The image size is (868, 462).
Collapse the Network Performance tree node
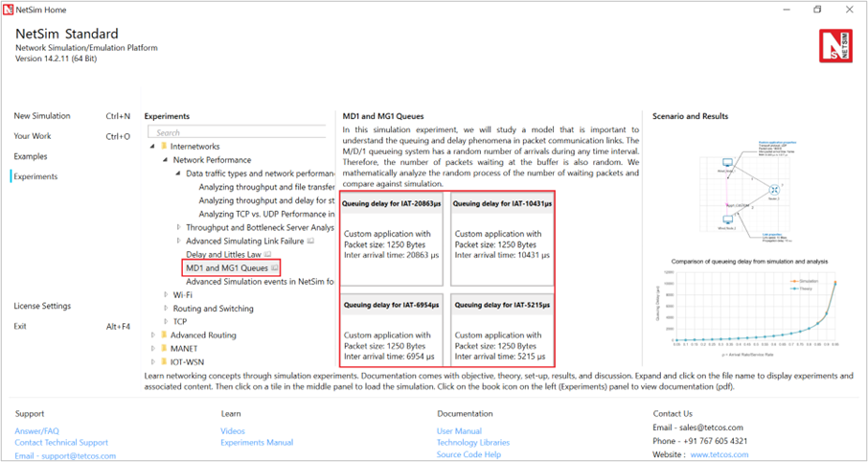[166, 160]
